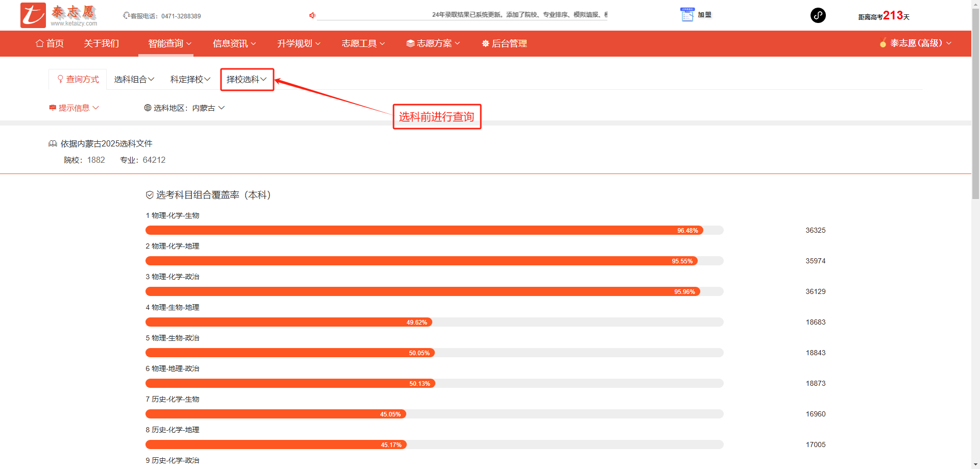980x469 pixels.
Task: Expand the 智能查询 menu
Action: click(169, 43)
